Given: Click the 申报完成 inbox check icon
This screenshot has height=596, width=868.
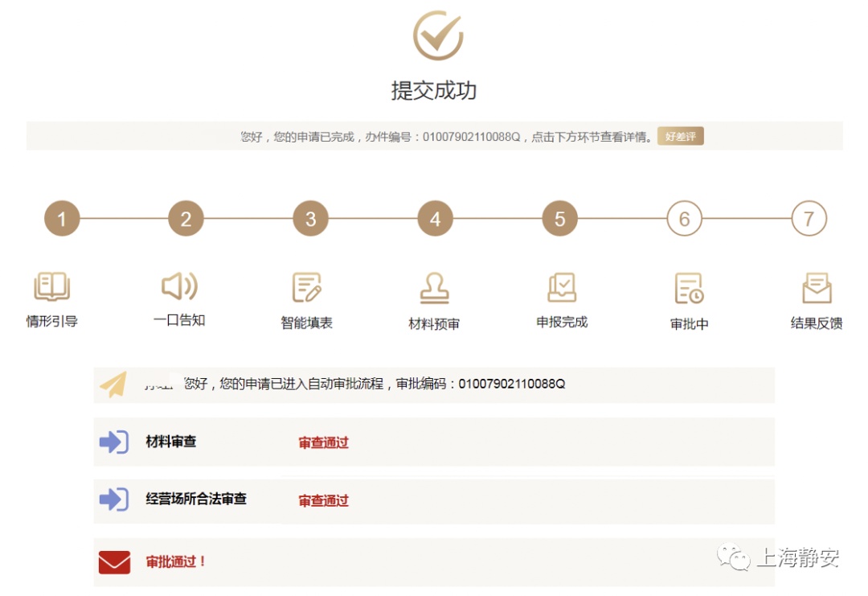Looking at the screenshot, I should point(562,287).
